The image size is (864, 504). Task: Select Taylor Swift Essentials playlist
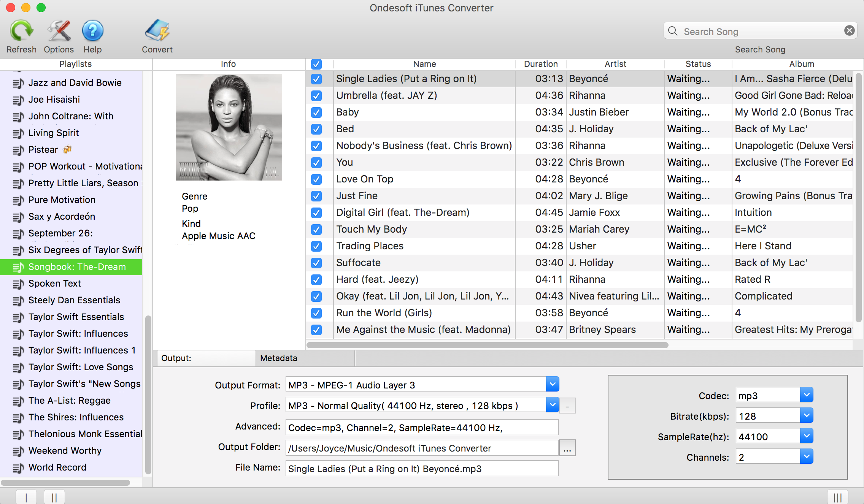76,316
